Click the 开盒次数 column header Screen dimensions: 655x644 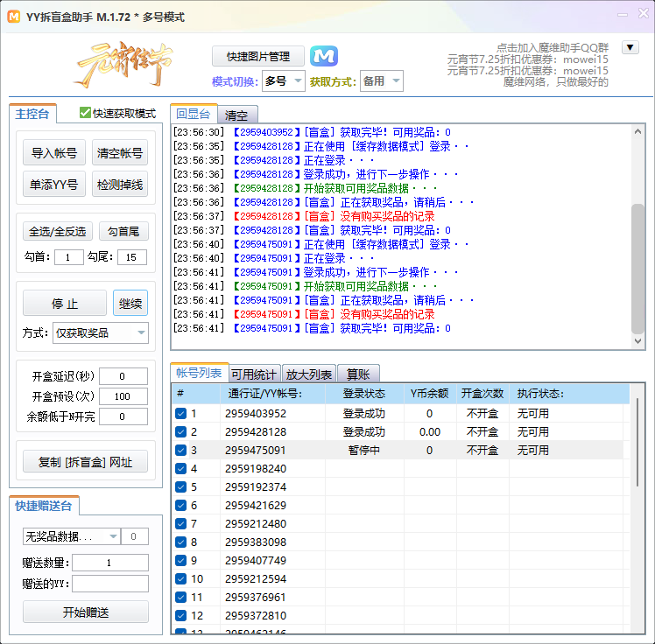(x=482, y=393)
